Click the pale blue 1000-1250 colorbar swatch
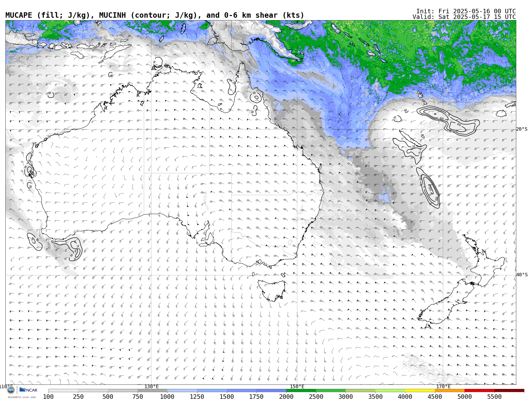 182,391
